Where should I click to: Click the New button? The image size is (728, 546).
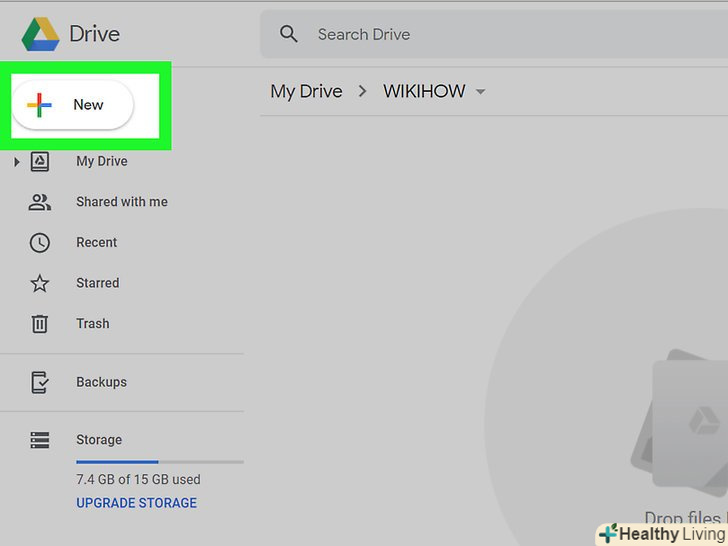pos(73,105)
